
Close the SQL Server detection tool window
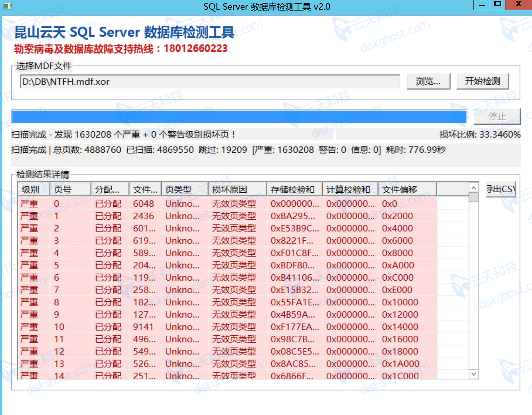click(x=519, y=5)
